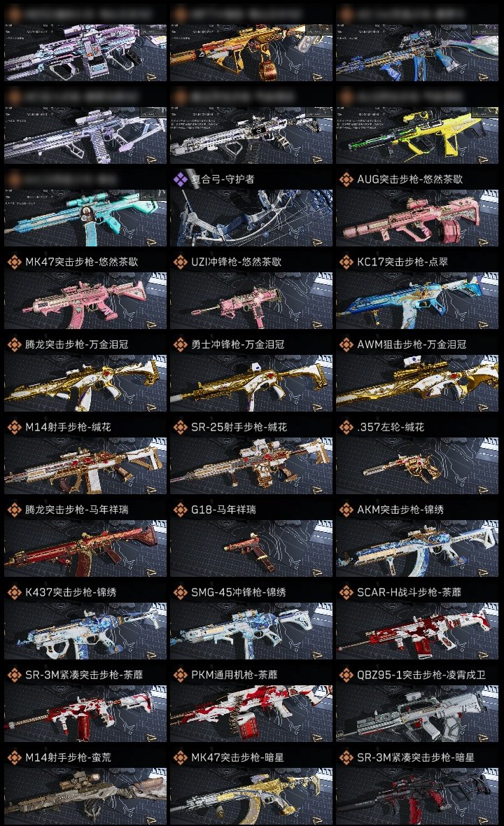Select the red-white PKM通用机枪-荼蘼 thumbnail

click(251, 714)
